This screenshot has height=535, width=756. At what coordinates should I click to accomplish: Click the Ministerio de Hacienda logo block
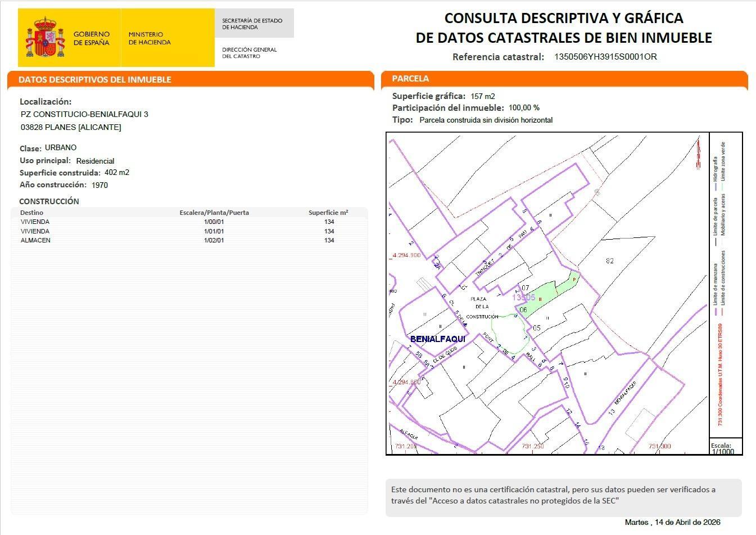click(150, 38)
